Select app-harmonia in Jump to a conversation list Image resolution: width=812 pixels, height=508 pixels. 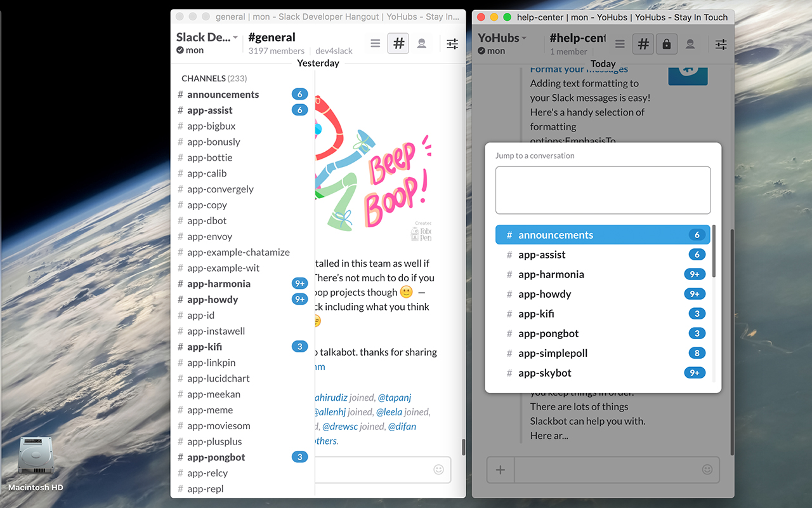[604, 274]
